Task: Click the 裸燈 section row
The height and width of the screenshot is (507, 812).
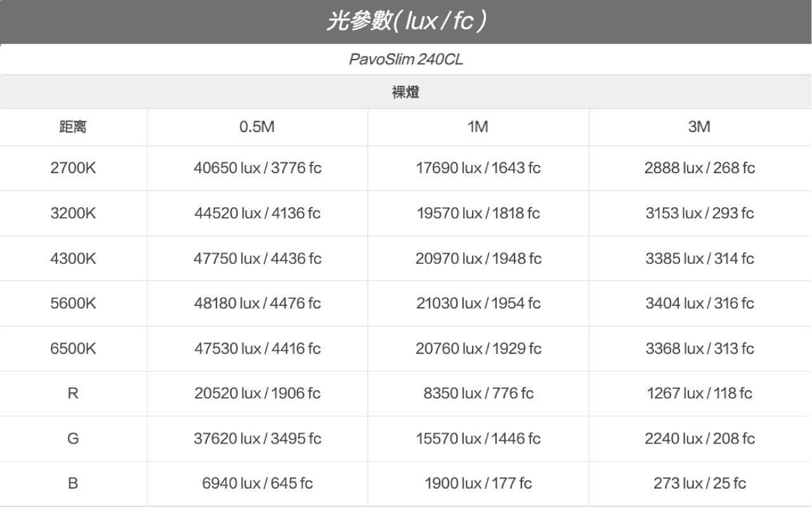Action: point(406,93)
